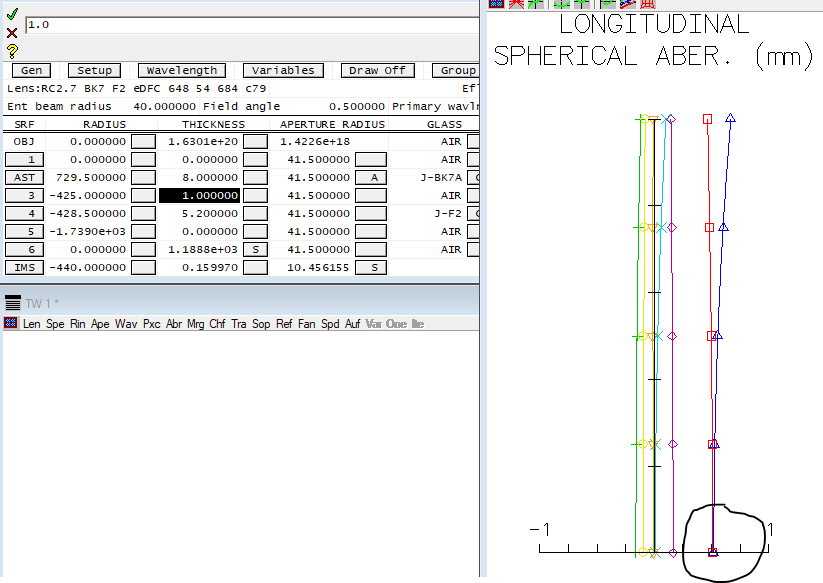Image resolution: width=823 pixels, height=583 pixels.
Task: Click the command line input showing 1.0
Action: (x=252, y=25)
